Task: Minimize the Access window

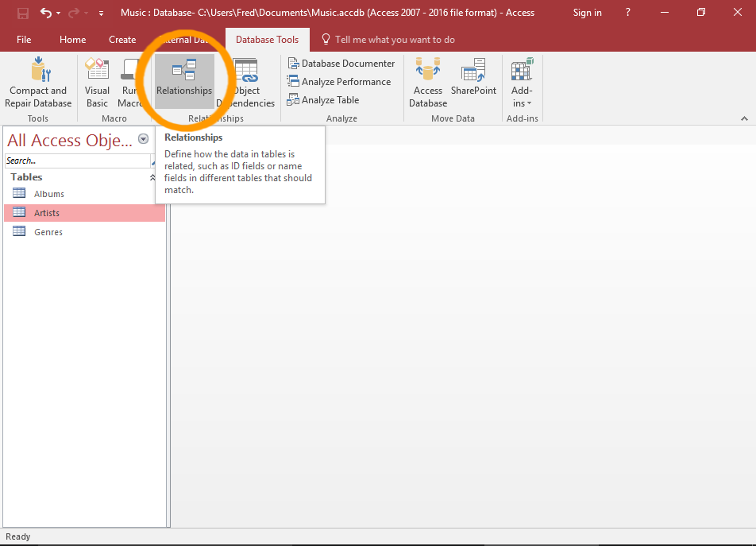Action: [x=665, y=13]
